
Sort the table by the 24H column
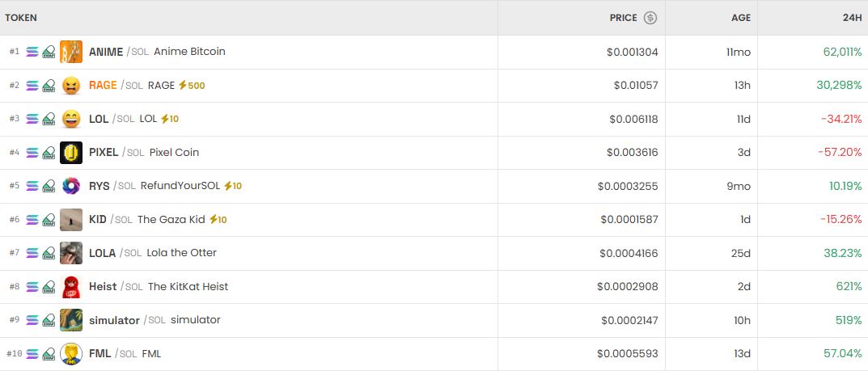[850, 18]
